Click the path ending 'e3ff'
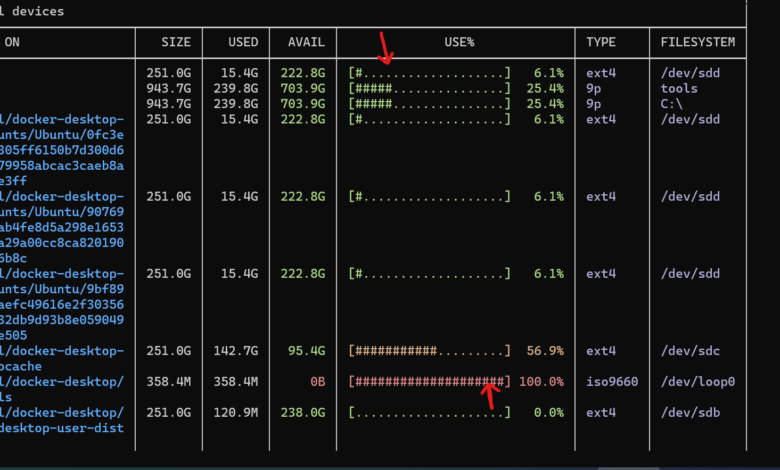 (x=13, y=181)
